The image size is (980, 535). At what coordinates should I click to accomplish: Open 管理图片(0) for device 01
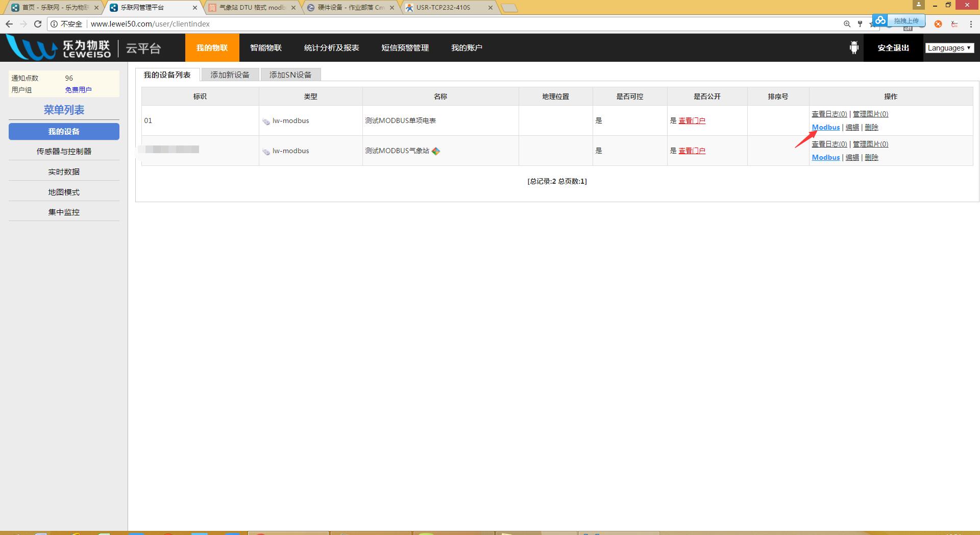[x=871, y=114]
